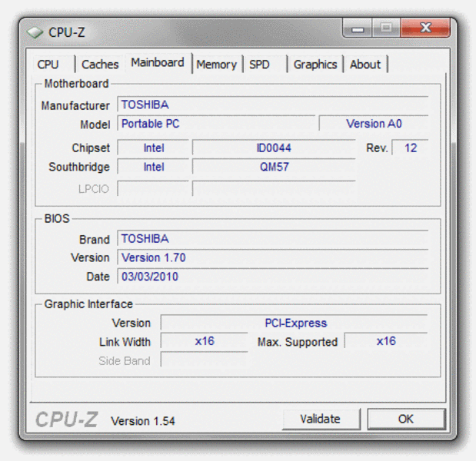This screenshot has height=461, width=476.
Task: Click the 'Motherboard' group heading
Action: (76, 84)
